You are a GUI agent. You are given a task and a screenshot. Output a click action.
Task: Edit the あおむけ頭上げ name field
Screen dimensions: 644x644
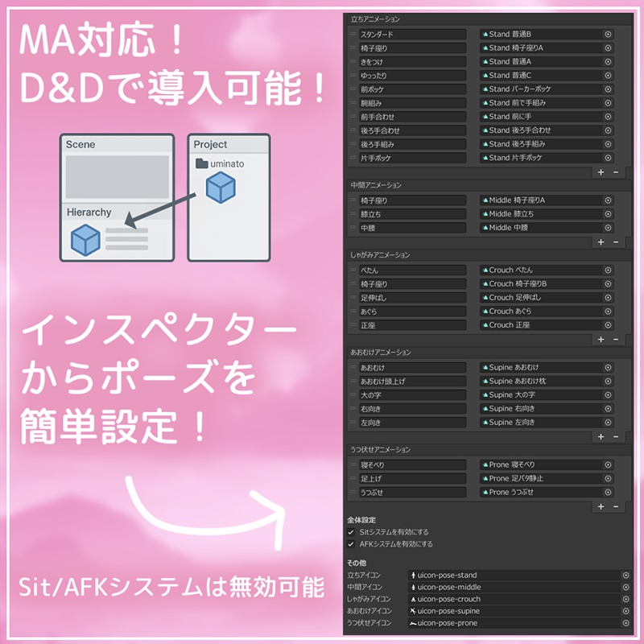click(413, 382)
